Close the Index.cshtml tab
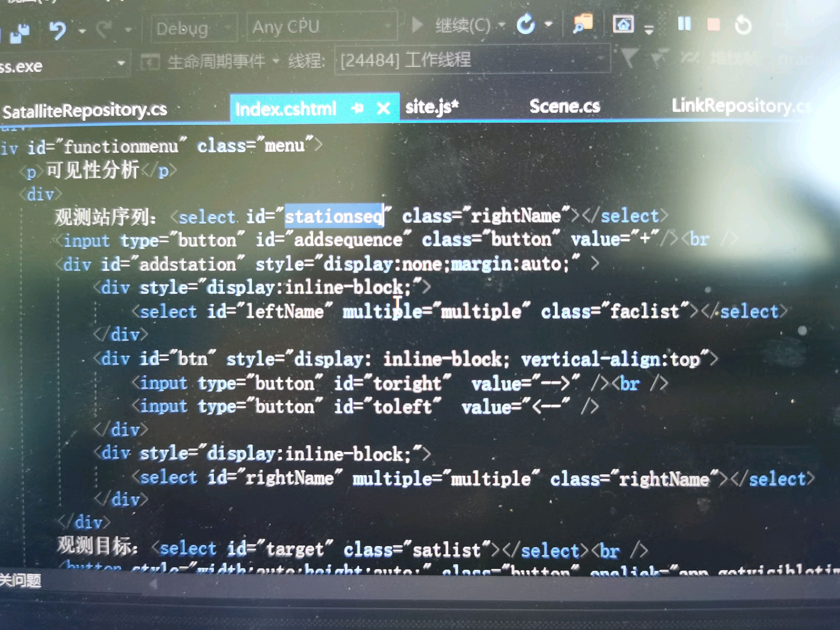This screenshot has height=630, width=840. tap(384, 108)
